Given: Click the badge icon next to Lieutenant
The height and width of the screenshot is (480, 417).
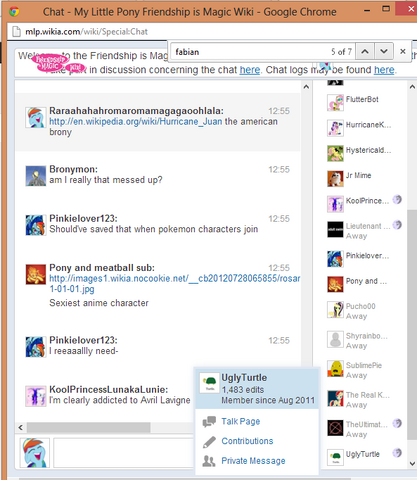Looking at the screenshot, I should [x=397, y=225].
